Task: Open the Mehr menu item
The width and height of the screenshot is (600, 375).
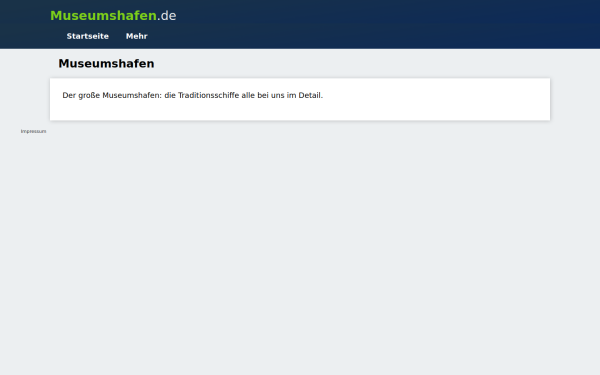Action: pos(137,36)
